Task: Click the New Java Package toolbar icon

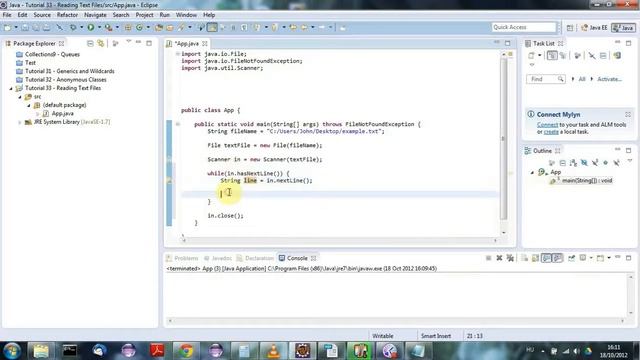Action: click(x=128, y=27)
